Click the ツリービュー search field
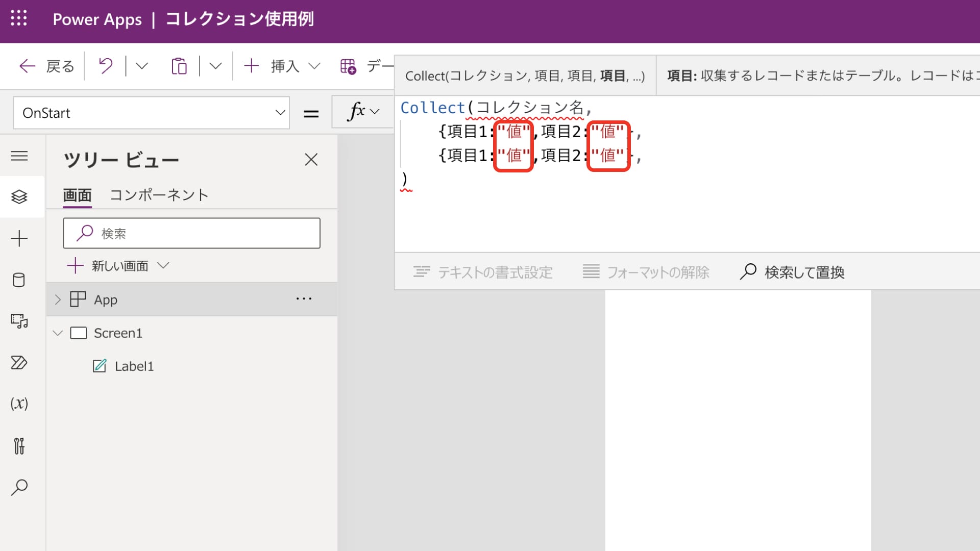980x551 pixels. click(x=191, y=233)
